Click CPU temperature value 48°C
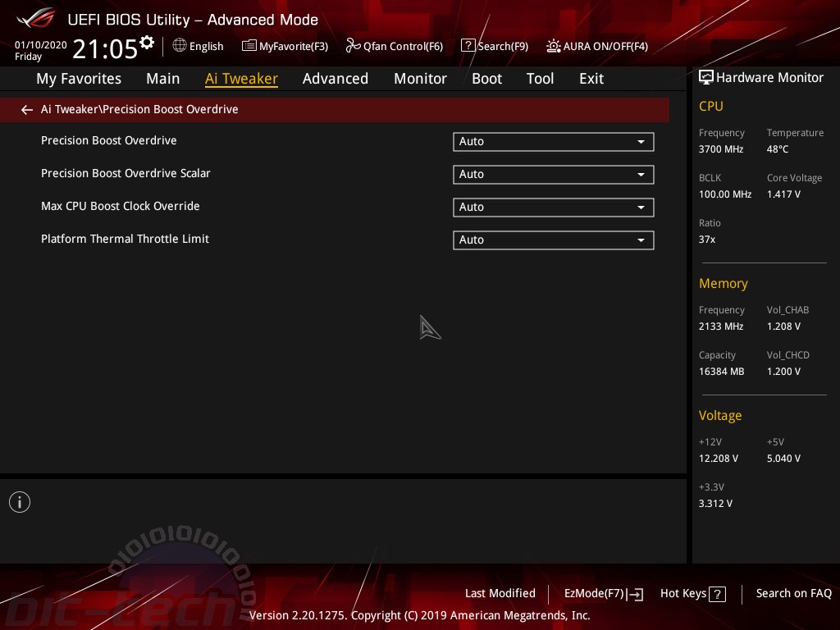This screenshot has width=840, height=630. click(778, 149)
